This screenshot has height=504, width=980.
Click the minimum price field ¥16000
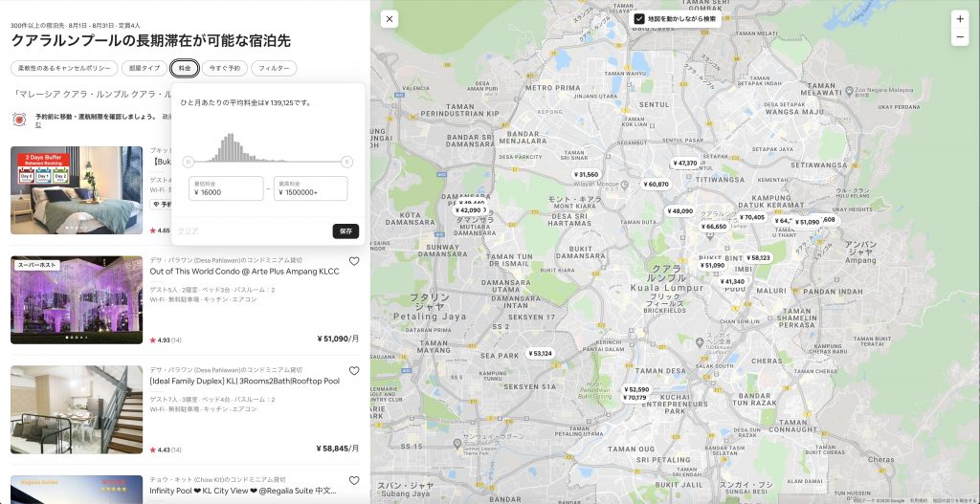click(226, 188)
